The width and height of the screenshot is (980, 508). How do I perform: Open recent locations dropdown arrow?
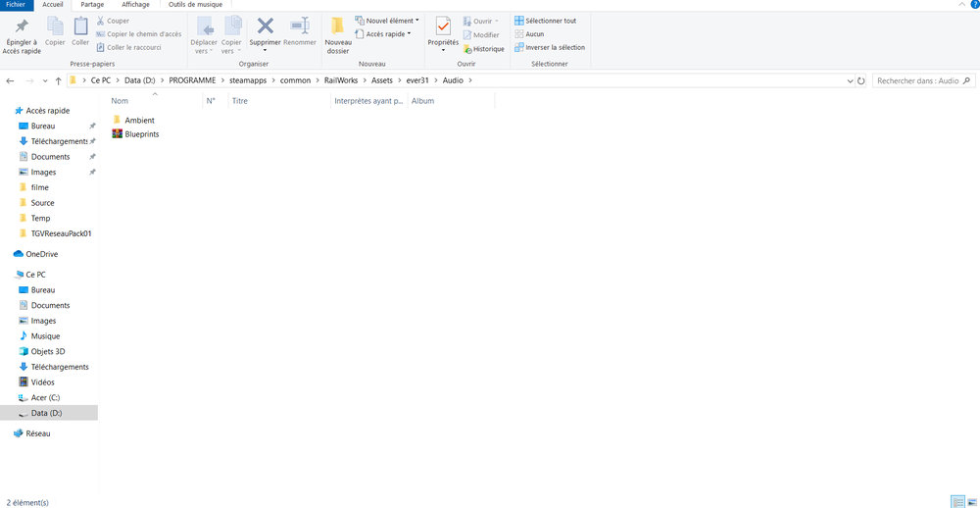point(45,81)
